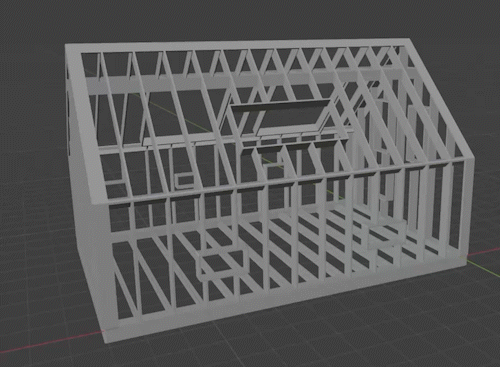Click the narrow window slit in left gable

pos(69,123)
